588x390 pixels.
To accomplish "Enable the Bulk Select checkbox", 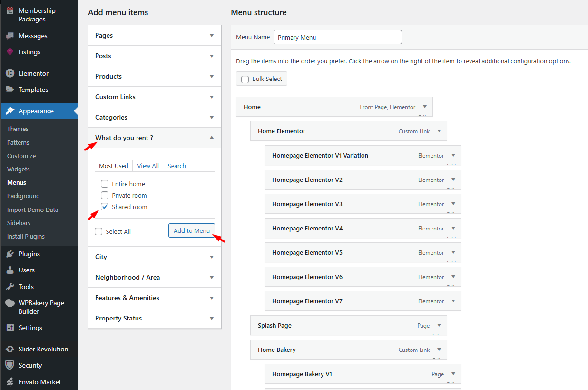I will [245, 79].
